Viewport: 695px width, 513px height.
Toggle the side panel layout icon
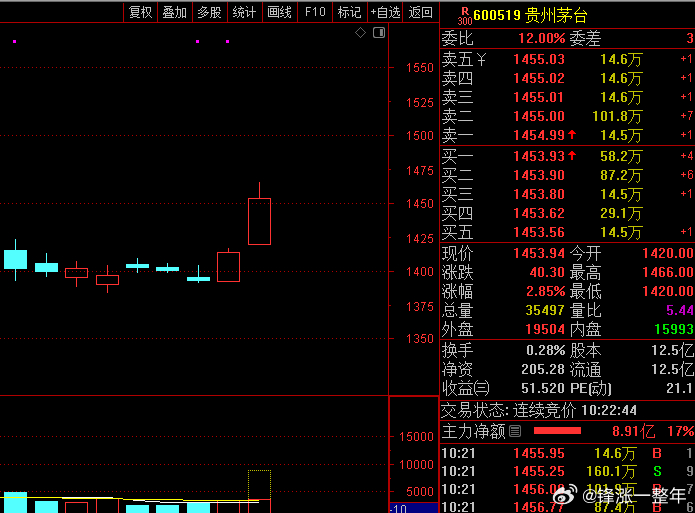coord(379,32)
